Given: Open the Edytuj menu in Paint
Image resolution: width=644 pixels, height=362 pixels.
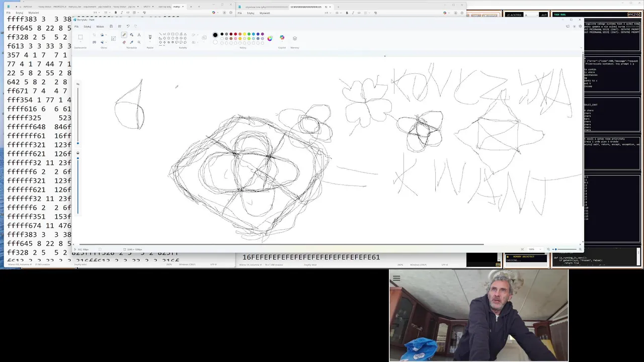Looking at the screenshot, I should click(88, 26).
